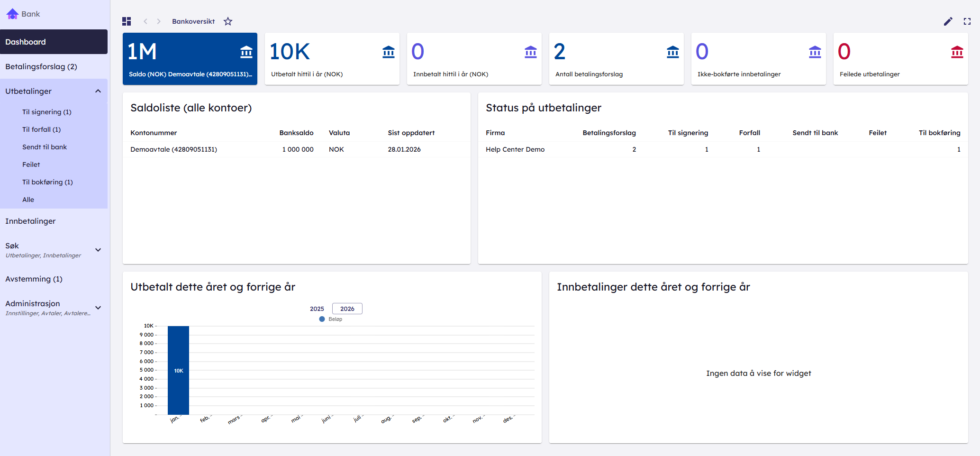The image size is (980, 456).
Task: Click the Bank home logo icon
Action: click(12, 14)
